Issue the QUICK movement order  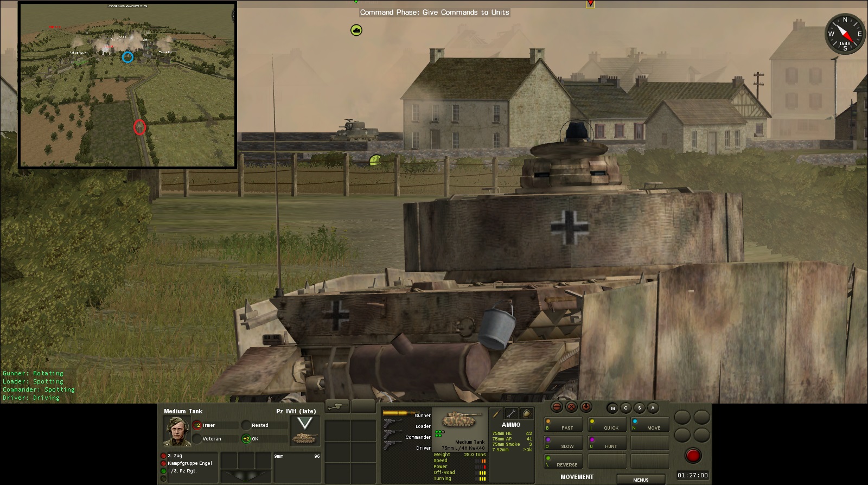click(x=607, y=425)
